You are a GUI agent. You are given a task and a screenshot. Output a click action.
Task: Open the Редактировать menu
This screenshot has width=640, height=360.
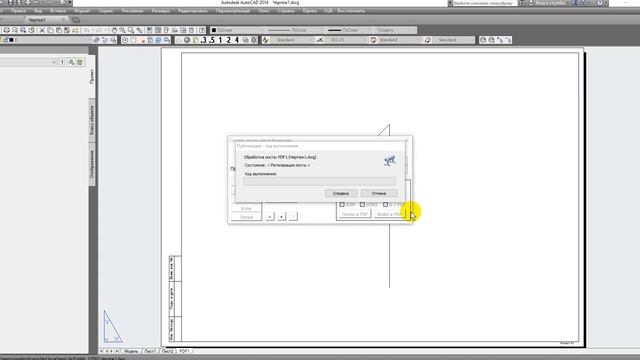pos(193,11)
